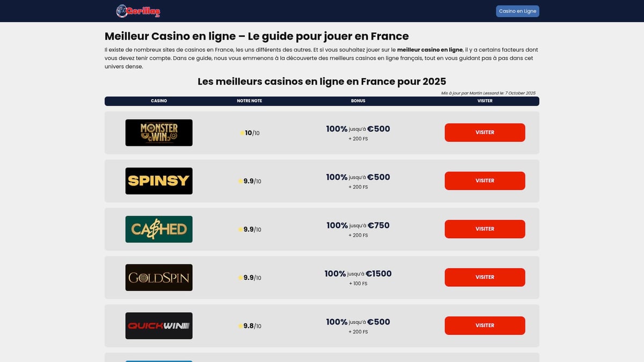The width and height of the screenshot is (644, 362).
Task: Click the star icon beside Monster Win's rating
Action: pyautogui.click(x=241, y=132)
